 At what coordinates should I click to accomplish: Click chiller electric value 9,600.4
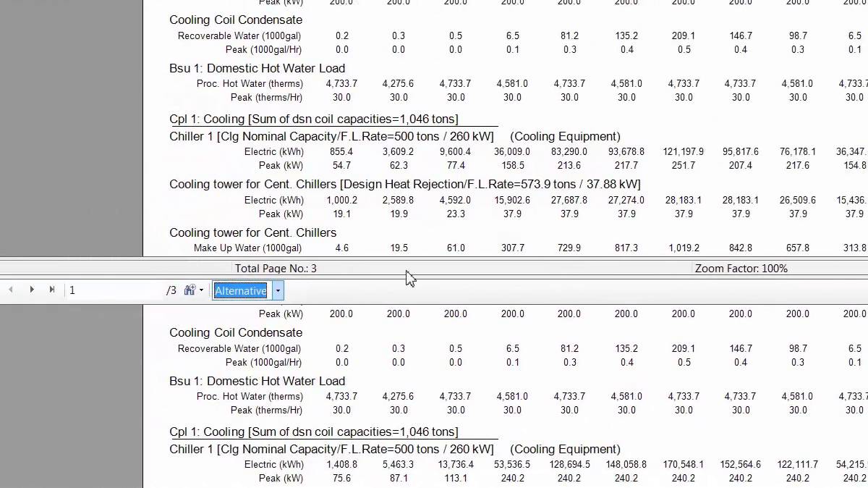tap(456, 151)
